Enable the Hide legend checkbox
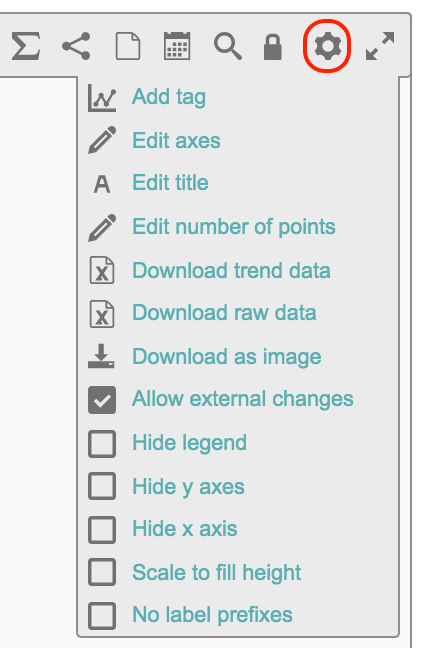Screen dimensions: 432x648 [x=102, y=443]
